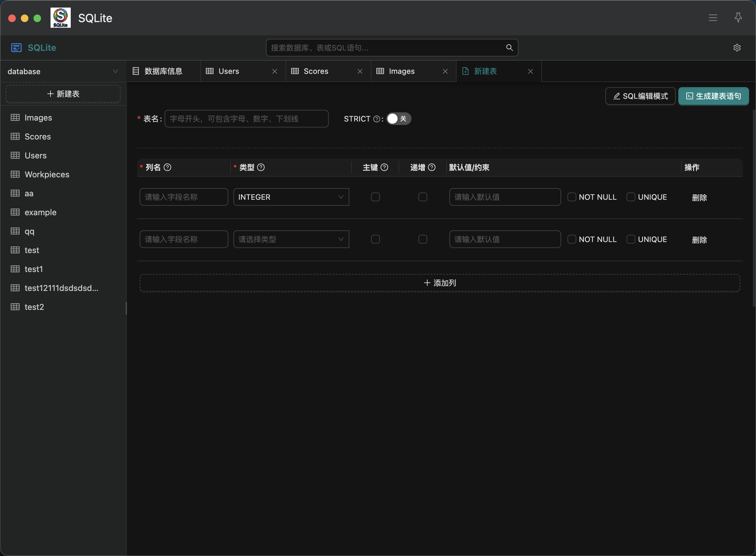Open the 请选择类型 dropdown

tap(291, 239)
